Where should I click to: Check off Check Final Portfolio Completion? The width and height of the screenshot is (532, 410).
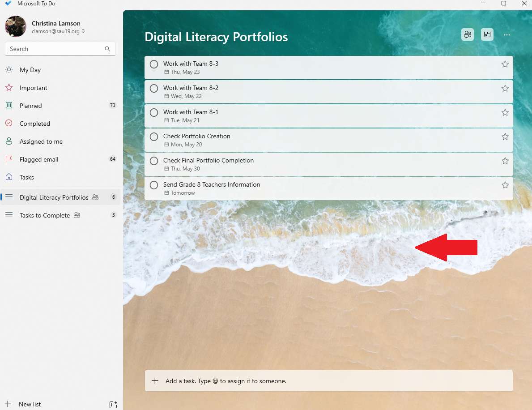pos(154,161)
